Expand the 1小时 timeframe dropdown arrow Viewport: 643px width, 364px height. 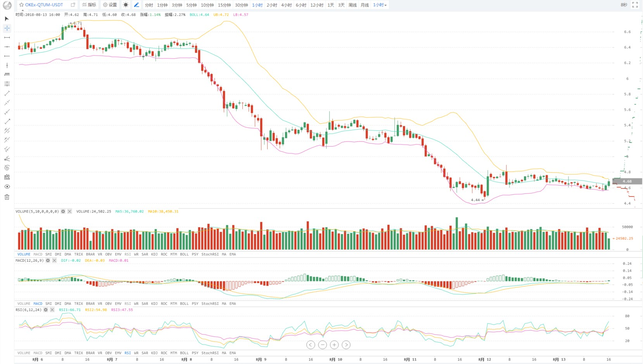pyautogui.click(x=385, y=5)
